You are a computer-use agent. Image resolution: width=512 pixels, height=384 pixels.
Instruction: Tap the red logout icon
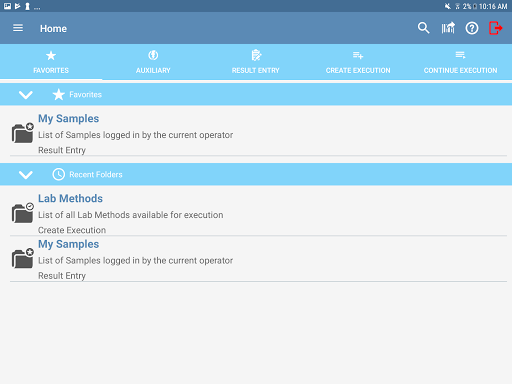point(496,28)
